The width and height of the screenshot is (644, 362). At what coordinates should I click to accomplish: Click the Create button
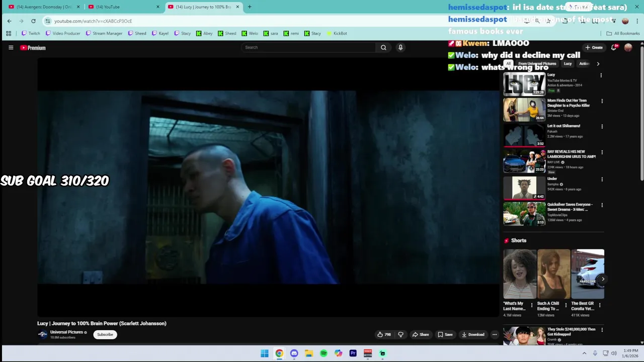594,47
